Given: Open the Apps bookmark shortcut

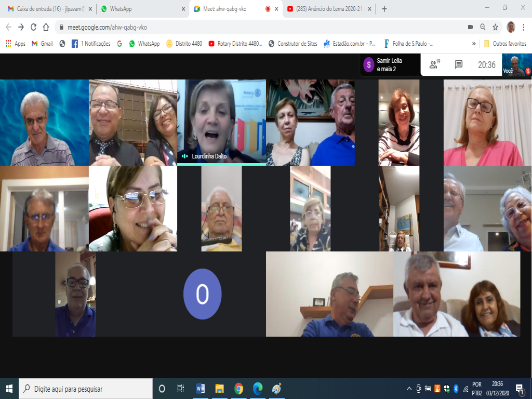Looking at the screenshot, I should 15,44.
